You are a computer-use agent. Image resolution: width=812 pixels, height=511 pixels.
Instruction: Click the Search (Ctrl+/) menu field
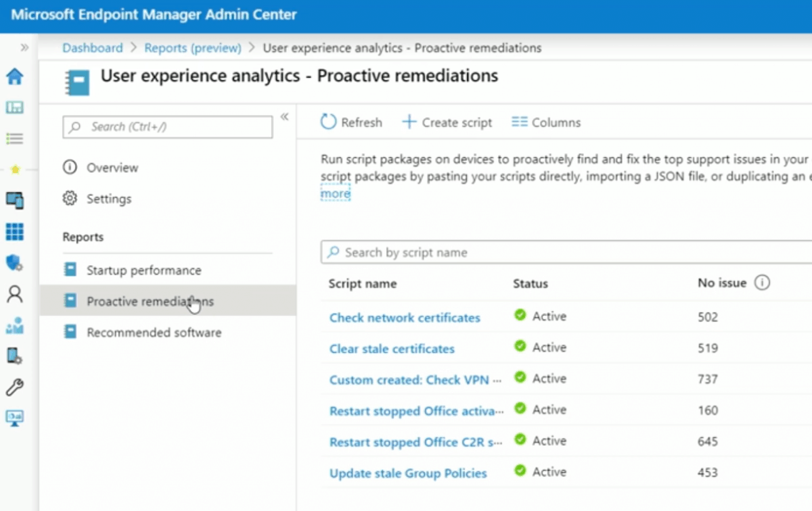pyautogui.click(x=167, y=127)
